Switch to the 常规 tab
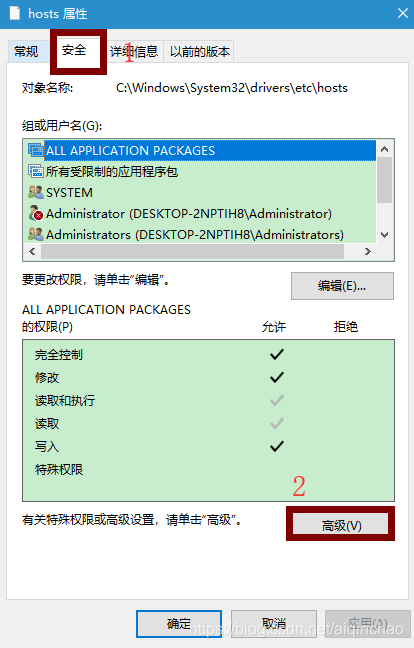 pos(28,52)
